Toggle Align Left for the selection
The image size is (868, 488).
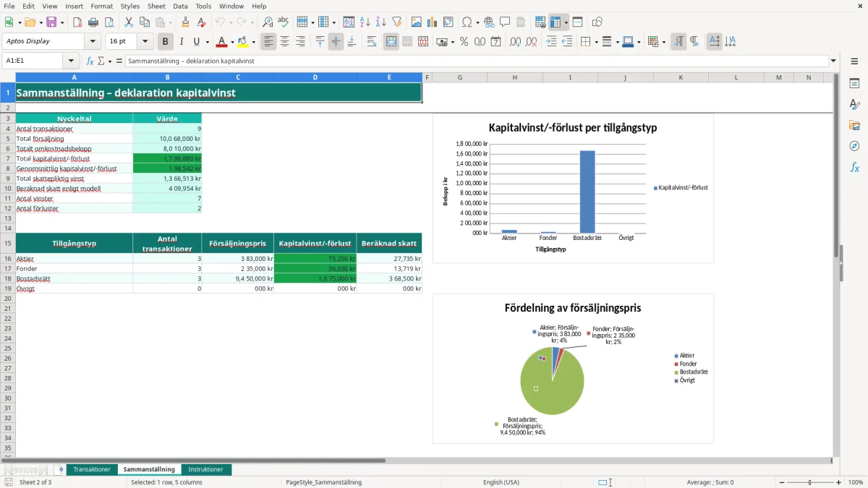(x=268, y=42)
